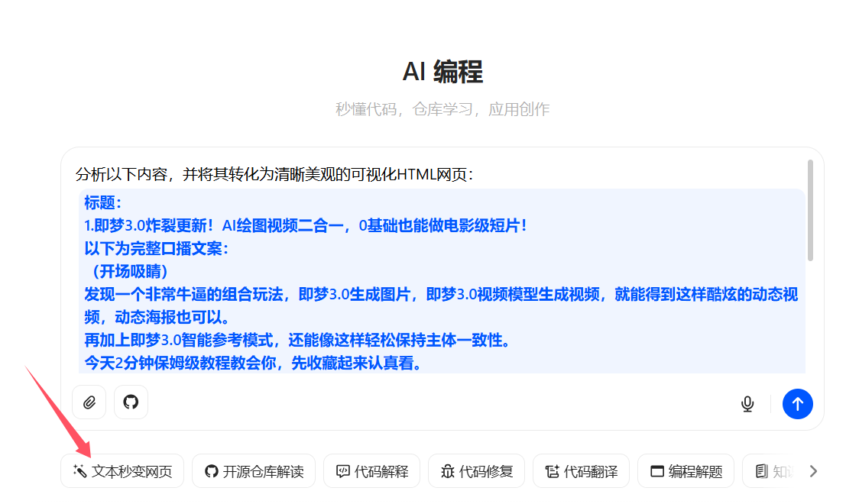Expand more shortcuts with the right chevron
The image size is (859, 504).
813,471
